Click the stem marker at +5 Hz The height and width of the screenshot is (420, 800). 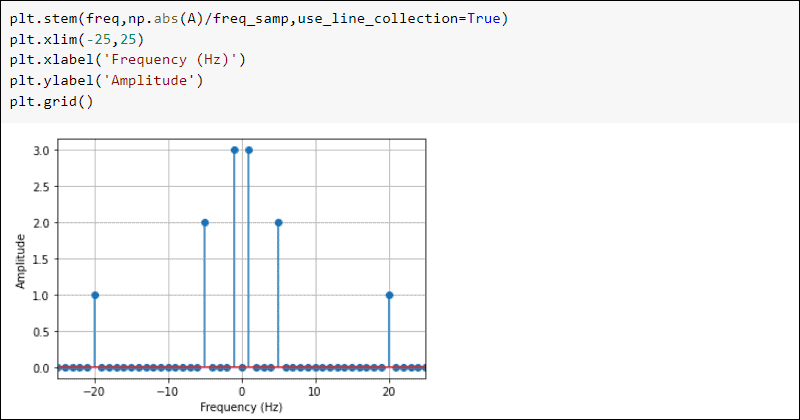tap(279, 223)
